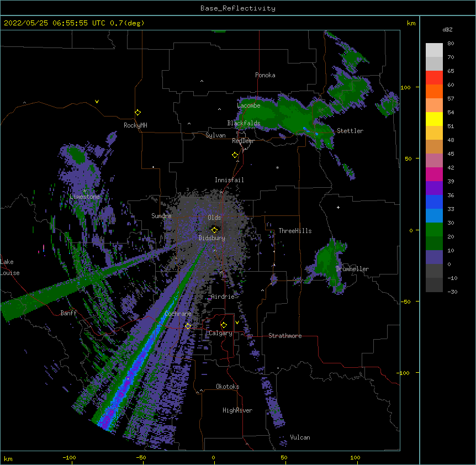Click the Base_Reflectivity title text

click(x=238, y=8)
